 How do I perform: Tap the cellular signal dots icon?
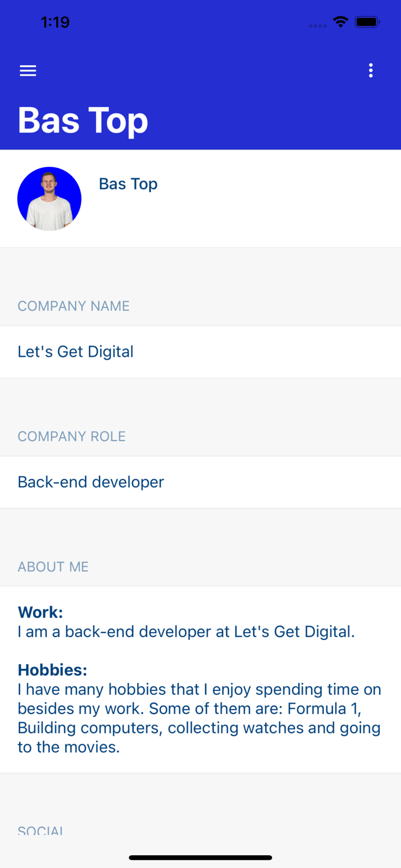tap(318, 25)
